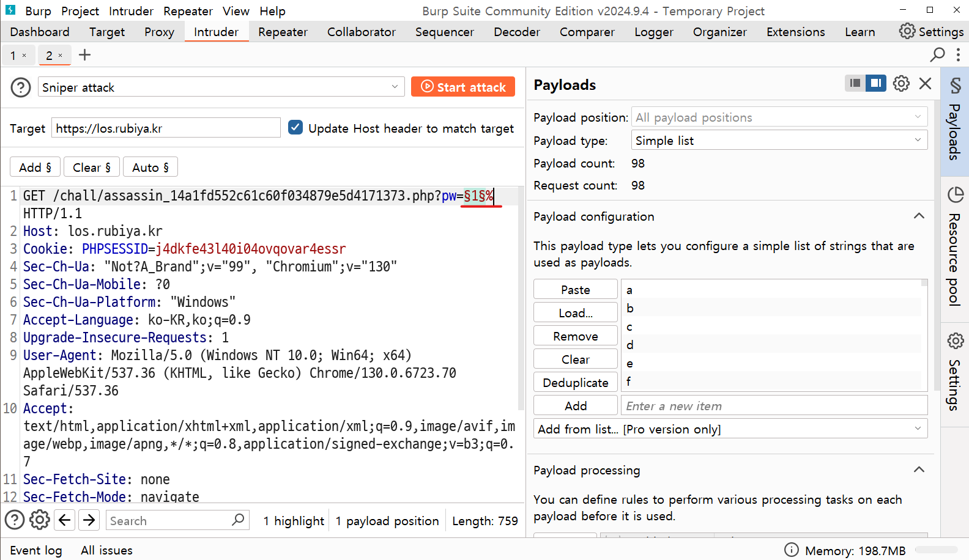The image size is (969, 560).
Task: Open the Payload type Simple list dropdown
Action: (x=779, y=140)
